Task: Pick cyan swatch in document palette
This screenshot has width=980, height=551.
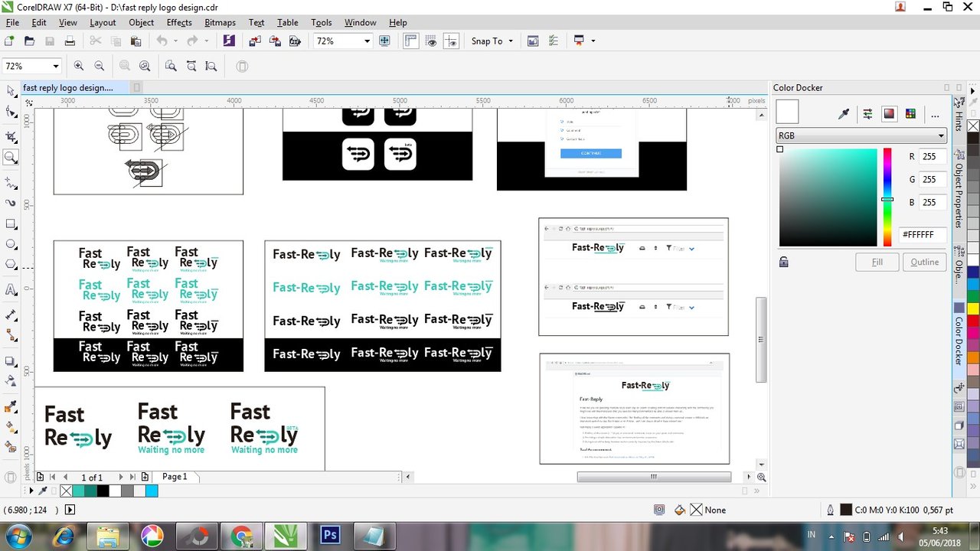Action: coord(152,491)
